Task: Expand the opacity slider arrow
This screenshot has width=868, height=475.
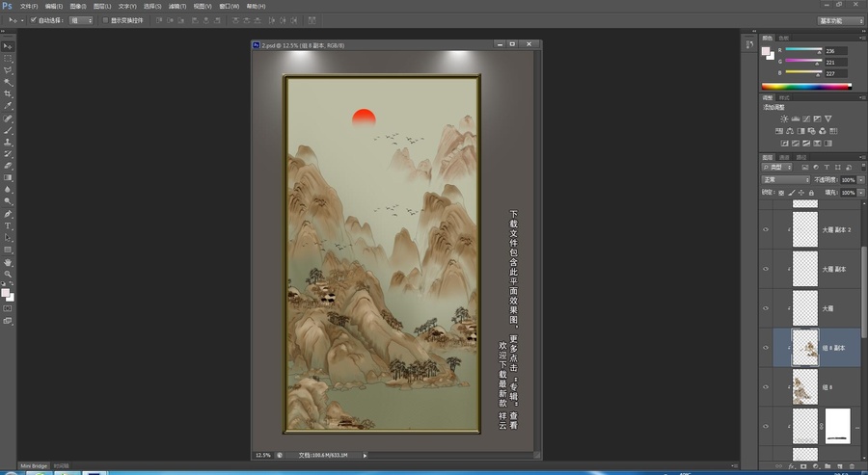Action: pyautogui.click(x=861, y=180)
